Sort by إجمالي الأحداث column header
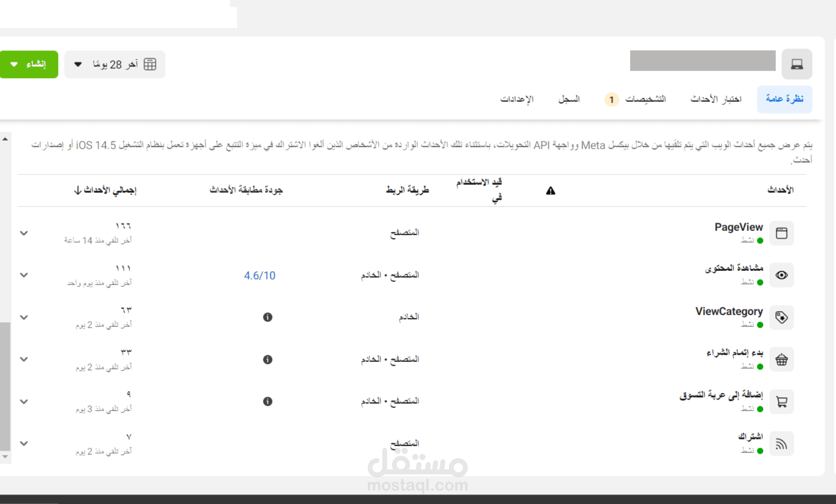The width and height of the screenshot is (836, 504). (x=106, y=190)
